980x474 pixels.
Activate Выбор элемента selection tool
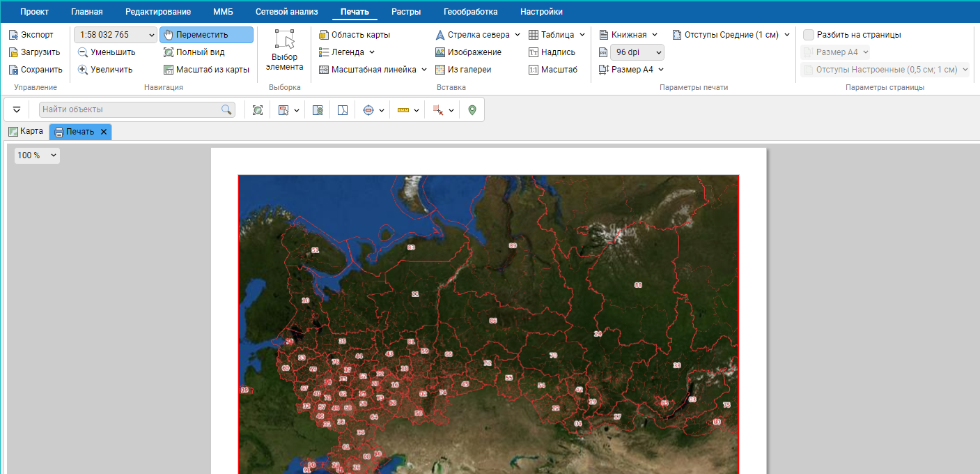(x=284, y=50)
